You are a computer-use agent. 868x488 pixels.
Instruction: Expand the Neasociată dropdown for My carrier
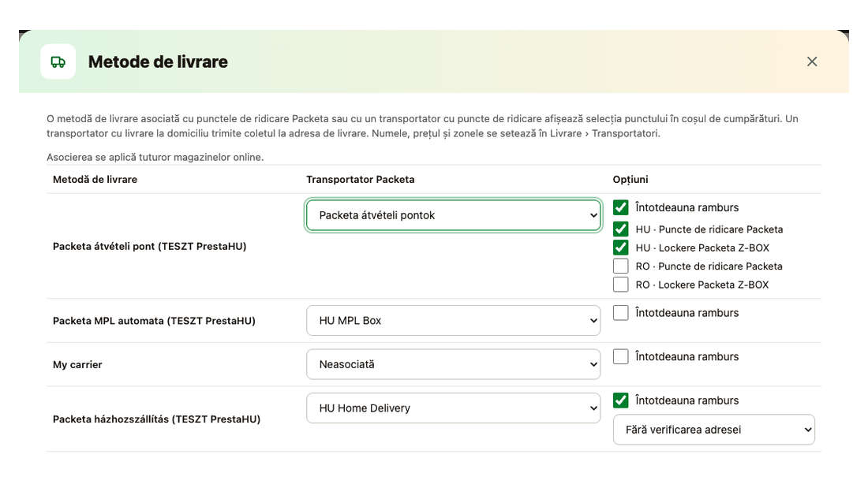[x=454, y=364]
